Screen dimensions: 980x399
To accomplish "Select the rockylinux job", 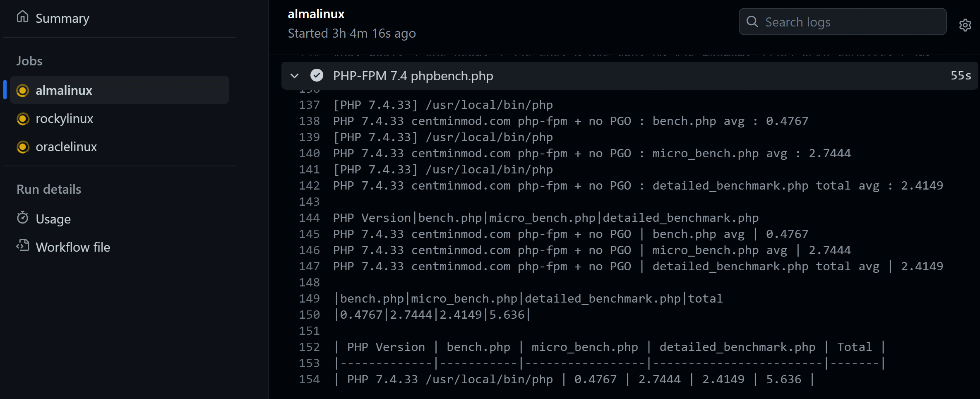I will [x=120, y=118].
